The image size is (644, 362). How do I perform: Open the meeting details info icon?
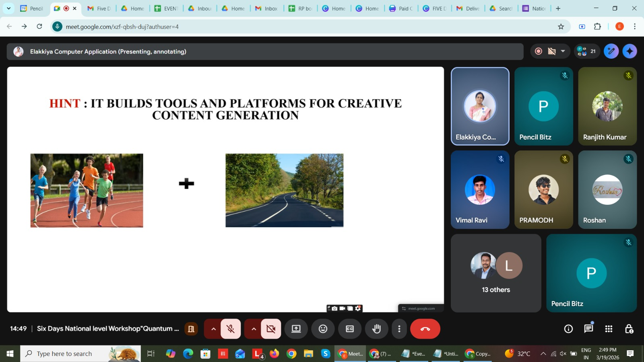[568, 329]
